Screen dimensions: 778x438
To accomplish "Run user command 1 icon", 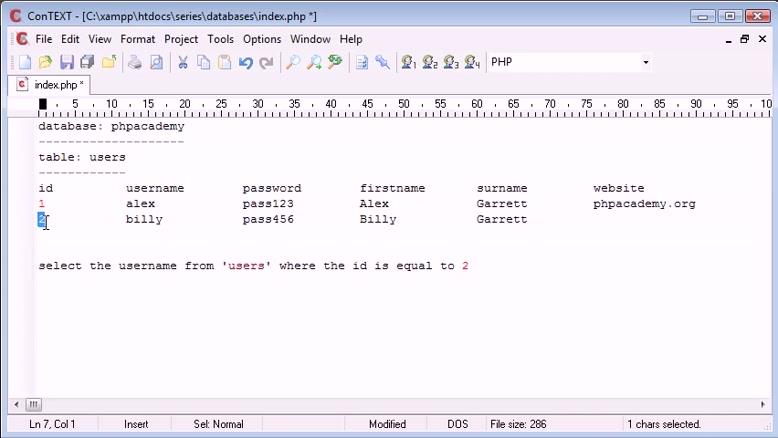I will tap(408, 63).
